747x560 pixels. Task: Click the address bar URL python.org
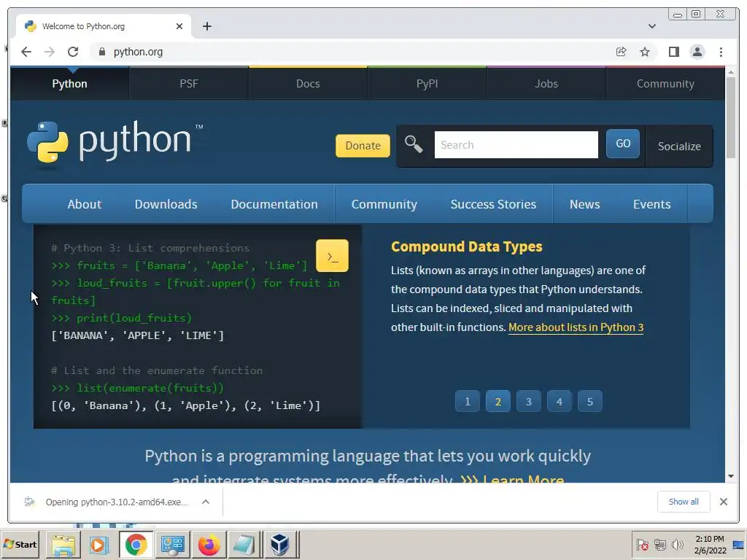coord(138,52)
